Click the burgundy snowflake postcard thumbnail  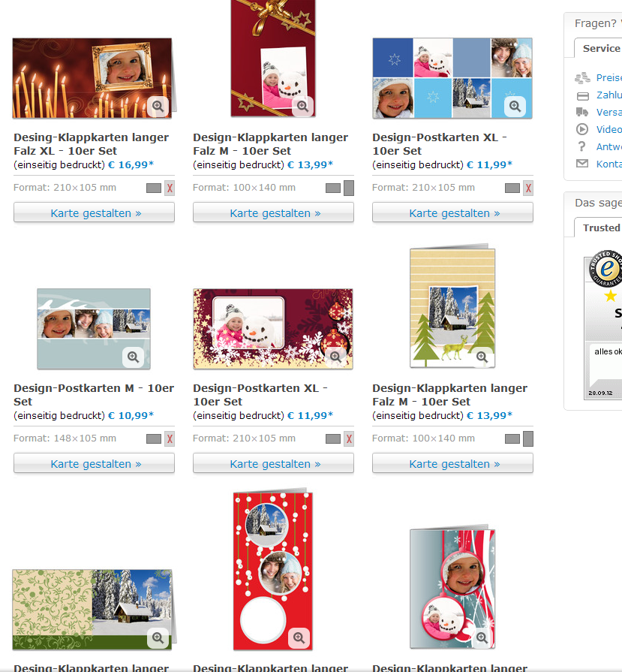[273, 329]
